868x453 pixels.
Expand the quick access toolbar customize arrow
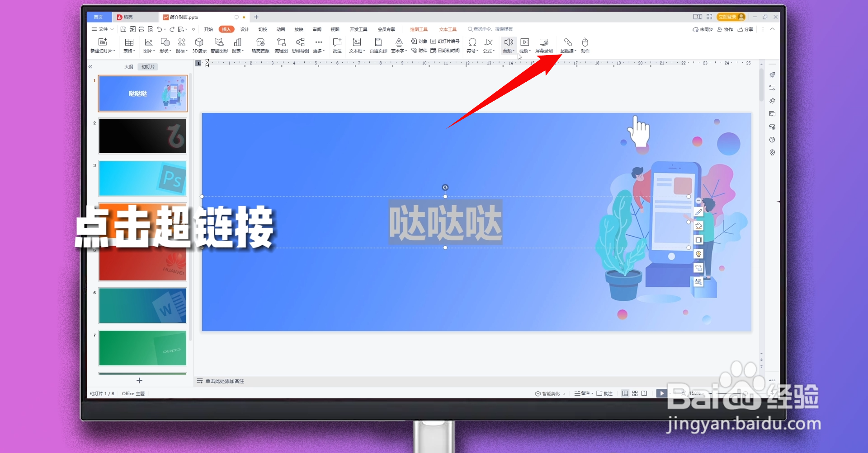click(x=193, y=29)
